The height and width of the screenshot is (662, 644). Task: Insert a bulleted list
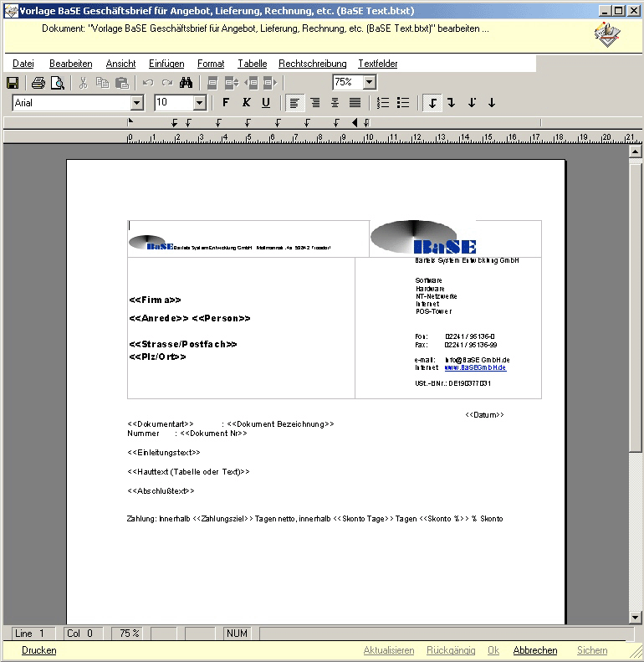403,103
